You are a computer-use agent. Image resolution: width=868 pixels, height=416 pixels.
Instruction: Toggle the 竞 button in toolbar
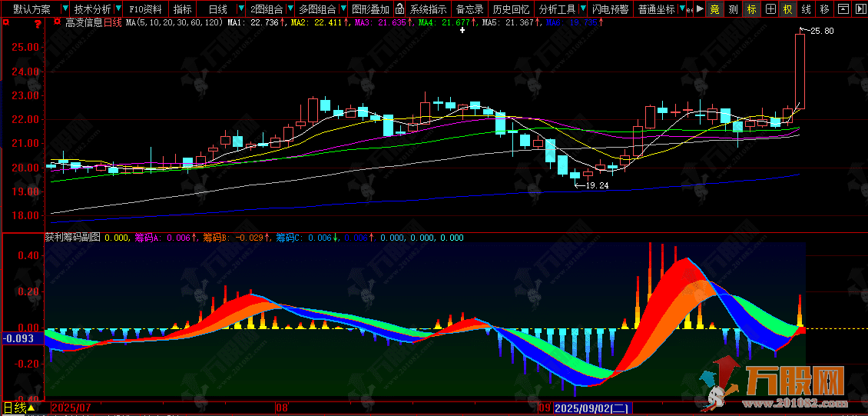click(x=715, y=9)
